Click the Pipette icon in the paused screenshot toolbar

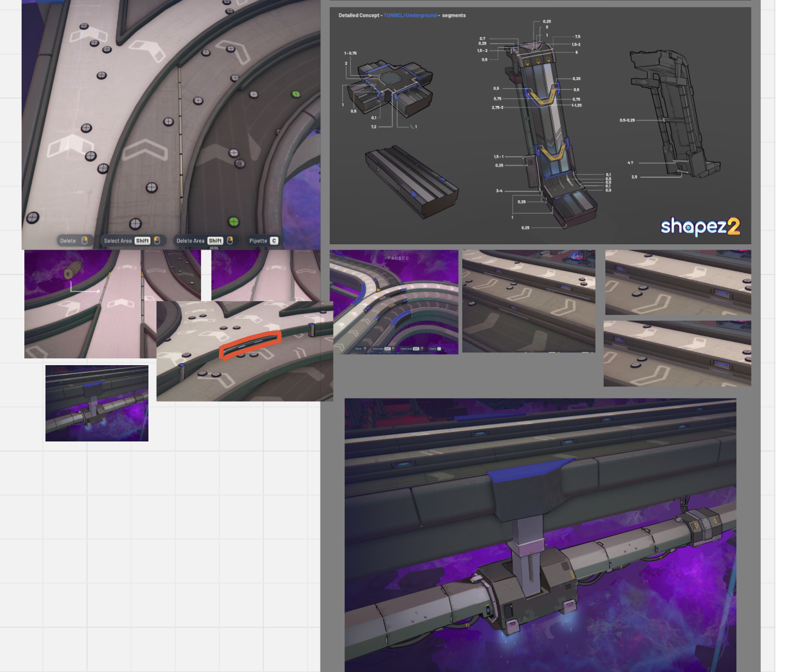coord(434,349)
